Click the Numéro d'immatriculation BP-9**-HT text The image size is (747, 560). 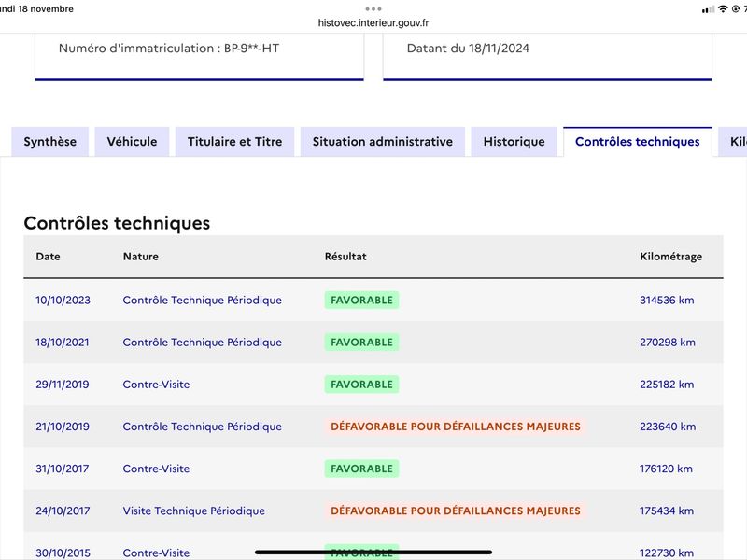coord(169,49)
